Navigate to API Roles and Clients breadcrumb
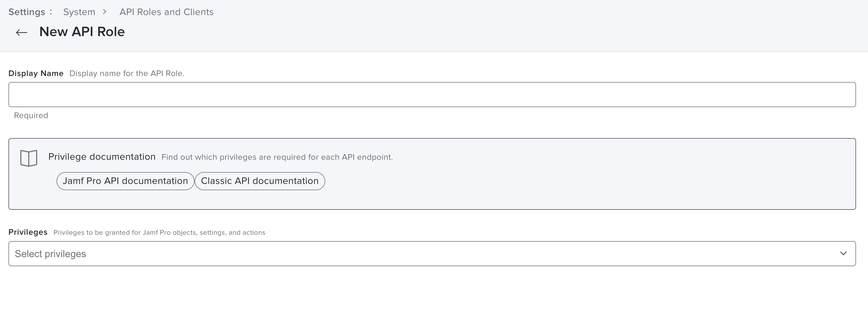868x316 pixels. tap(167, 12)
